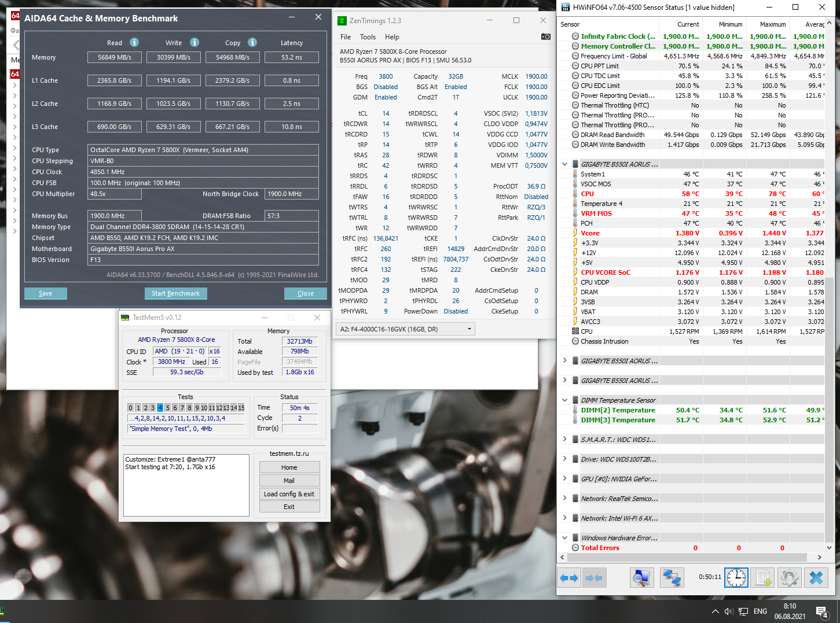Viewport: 840px width, 623px height.
Task: Click the thermometer icon beside VRM MOS row
Action: coord(575,213)
